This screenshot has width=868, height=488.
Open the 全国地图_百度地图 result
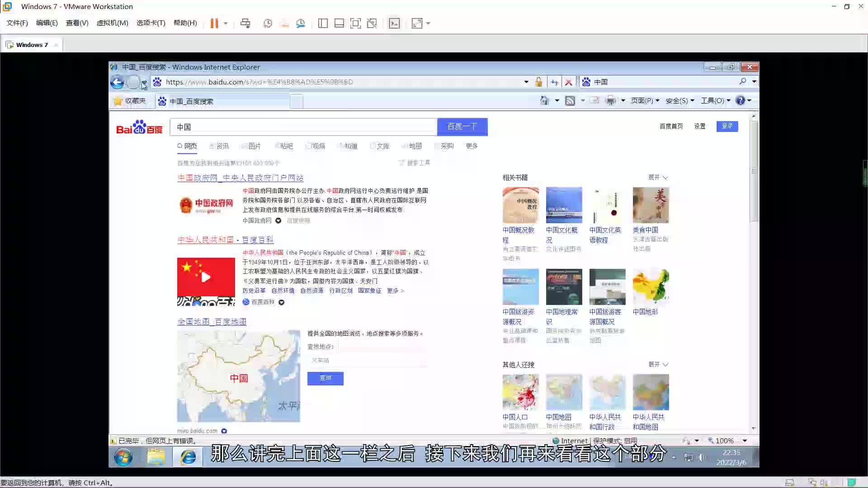[212, 322]
